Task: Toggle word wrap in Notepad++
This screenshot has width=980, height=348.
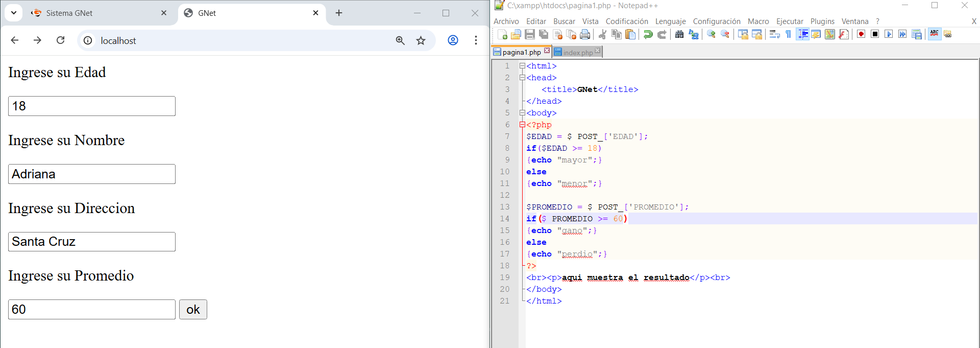Action: [x=774, y=34]
